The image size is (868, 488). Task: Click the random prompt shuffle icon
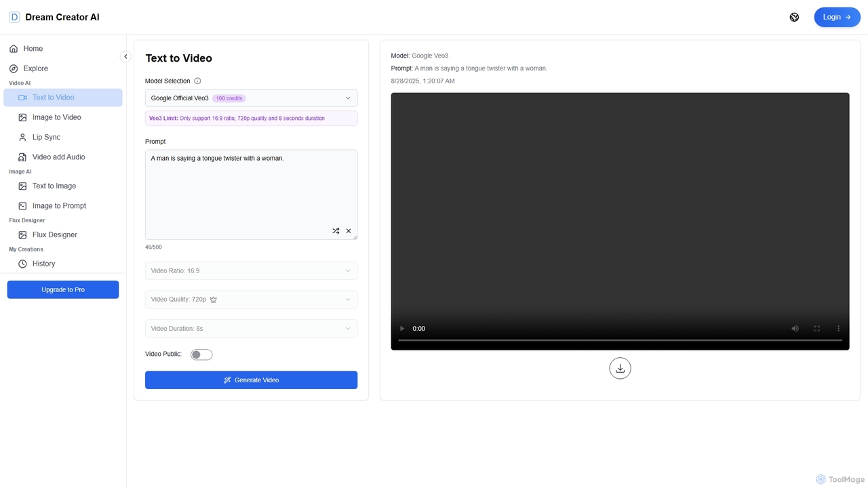pos(336,231)
